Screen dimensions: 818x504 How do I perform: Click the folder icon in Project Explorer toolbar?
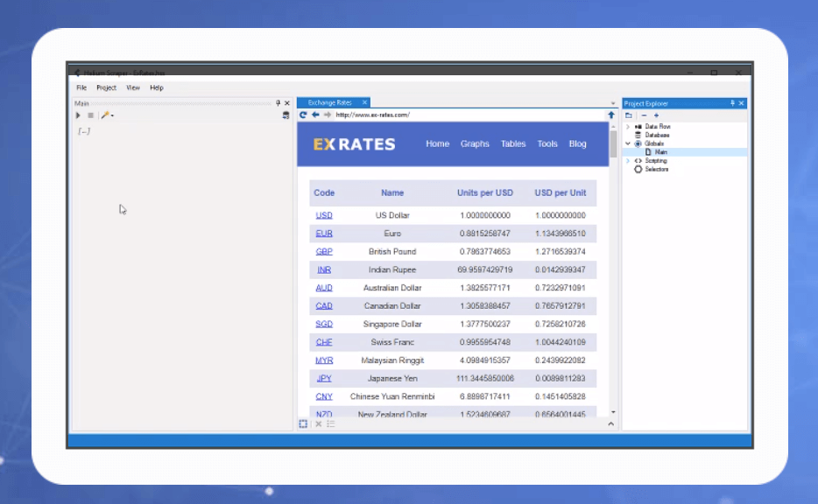click(x=629, y=115)
